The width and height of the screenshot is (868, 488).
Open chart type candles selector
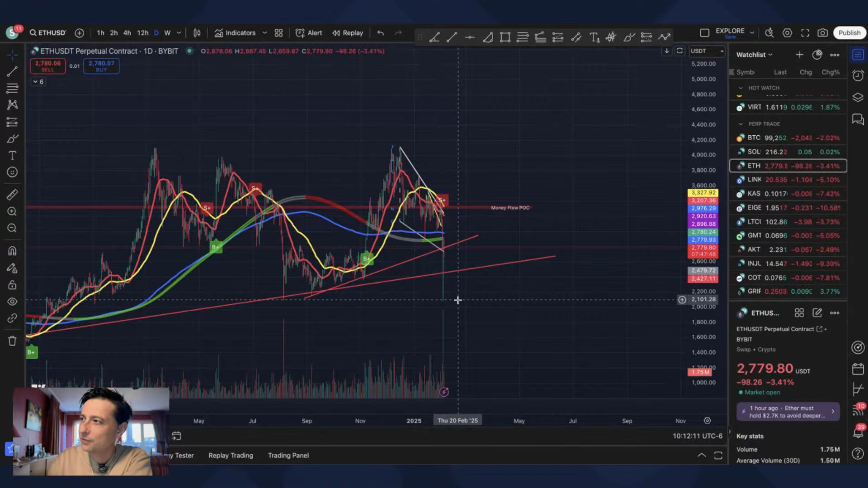click(197, 33)
